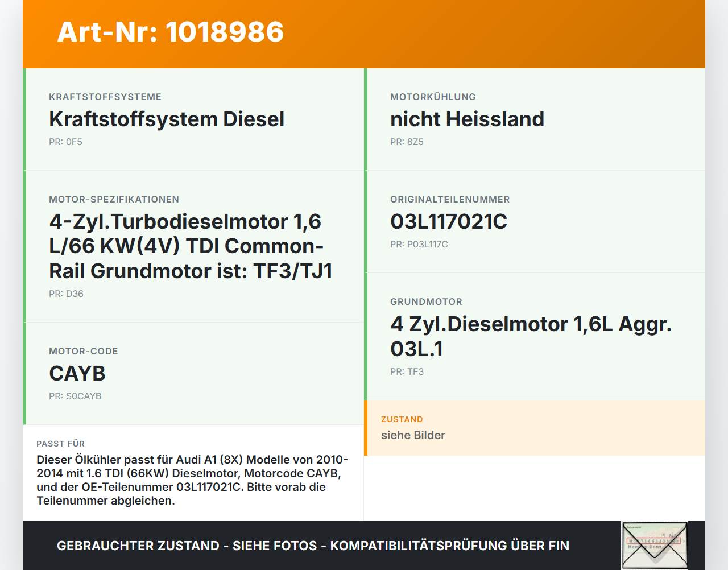Click the PR: S0CAYB code
Image resolution: width=728 pixels, height=570 pixels.
tap(75, 396)
